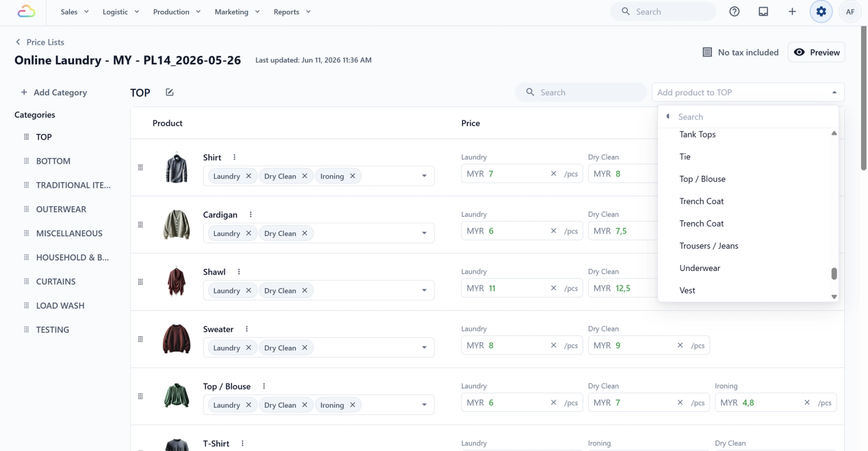This screenshot has width=868, height=451.
Task: Open the help question mark icon
Action: tap(734, 11)
